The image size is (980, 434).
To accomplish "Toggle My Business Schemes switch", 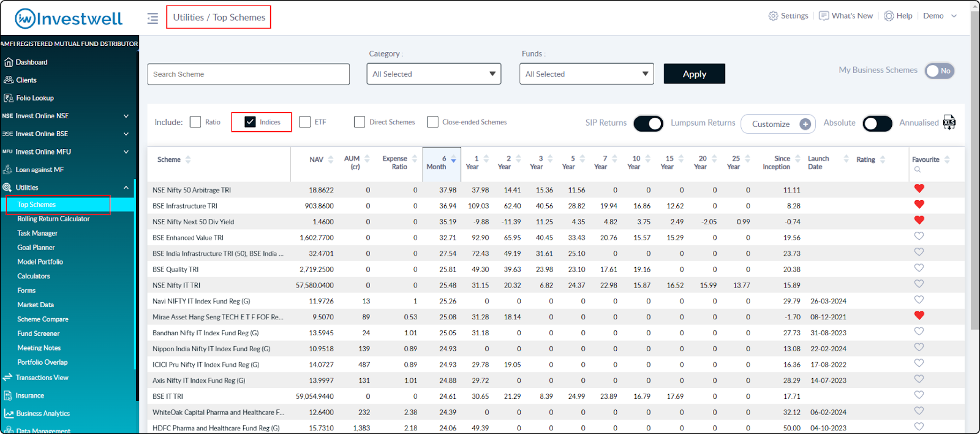I will tap(940, 71).
